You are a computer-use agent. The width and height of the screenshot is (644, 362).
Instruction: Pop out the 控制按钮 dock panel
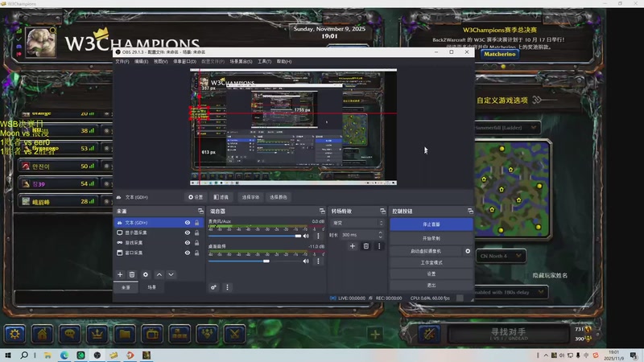tap(470, 211)
